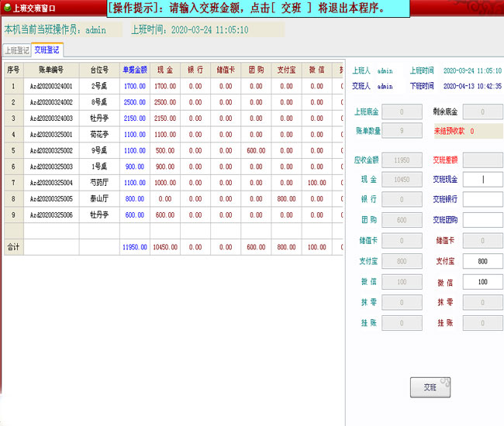Select bill Azd20200325005

pos(51,199)
